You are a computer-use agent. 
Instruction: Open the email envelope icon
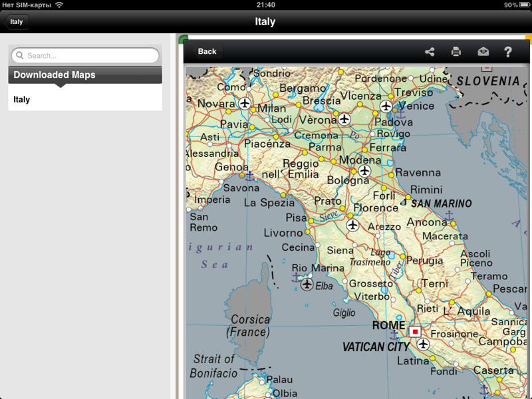click(483, 51)
